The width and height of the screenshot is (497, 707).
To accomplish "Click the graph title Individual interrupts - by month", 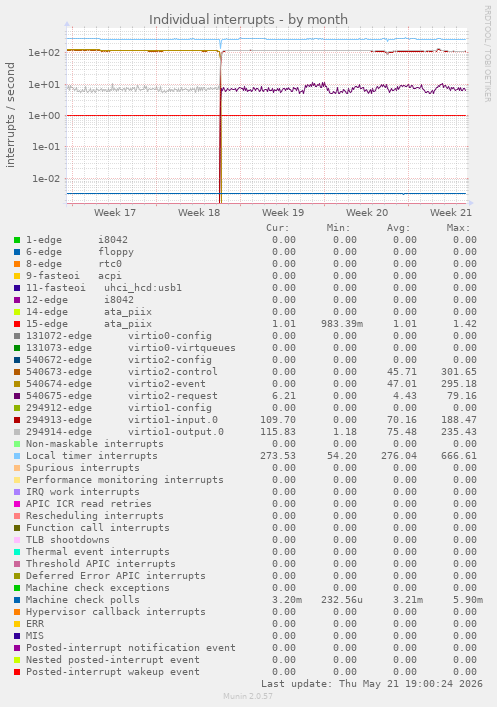I will click(248, 20).
